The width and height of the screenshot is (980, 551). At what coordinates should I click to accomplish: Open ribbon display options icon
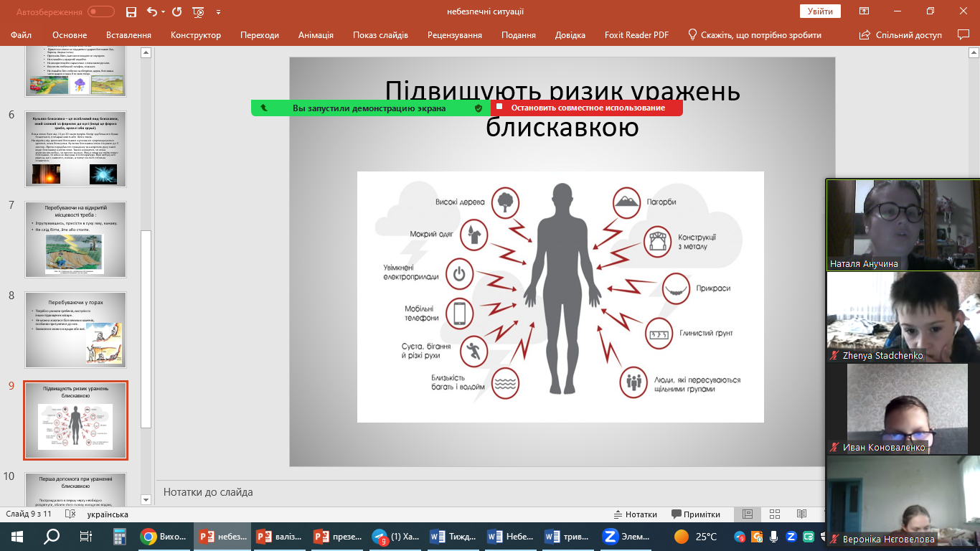[x=864, y=11]
